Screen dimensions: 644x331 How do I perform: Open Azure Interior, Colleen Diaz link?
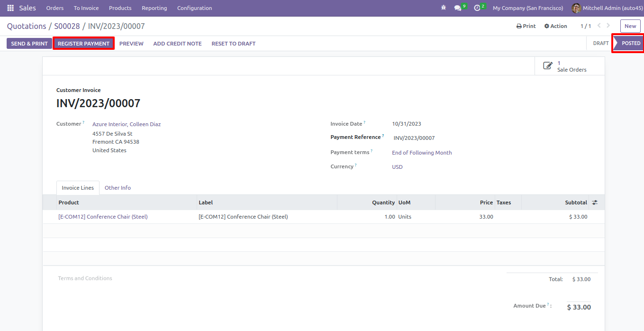point(127,124)
